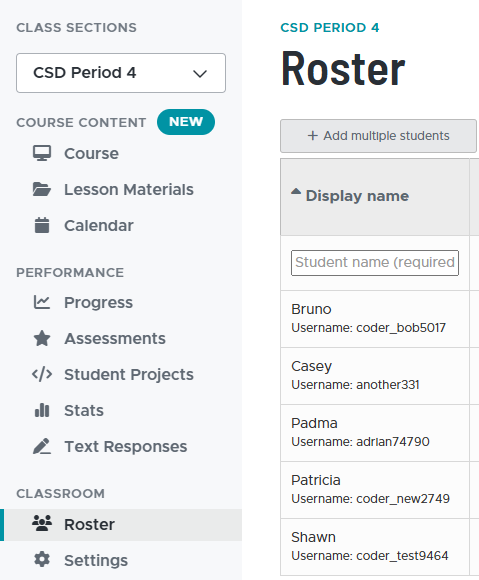Click the Student name input field

point(375,263)
